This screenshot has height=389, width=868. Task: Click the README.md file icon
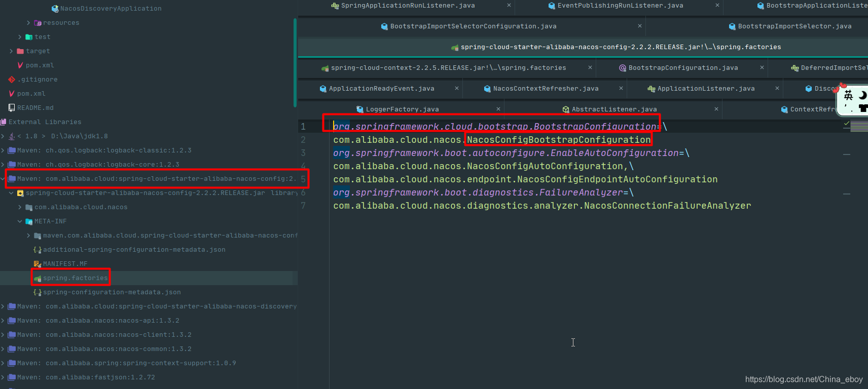(12, 108)
